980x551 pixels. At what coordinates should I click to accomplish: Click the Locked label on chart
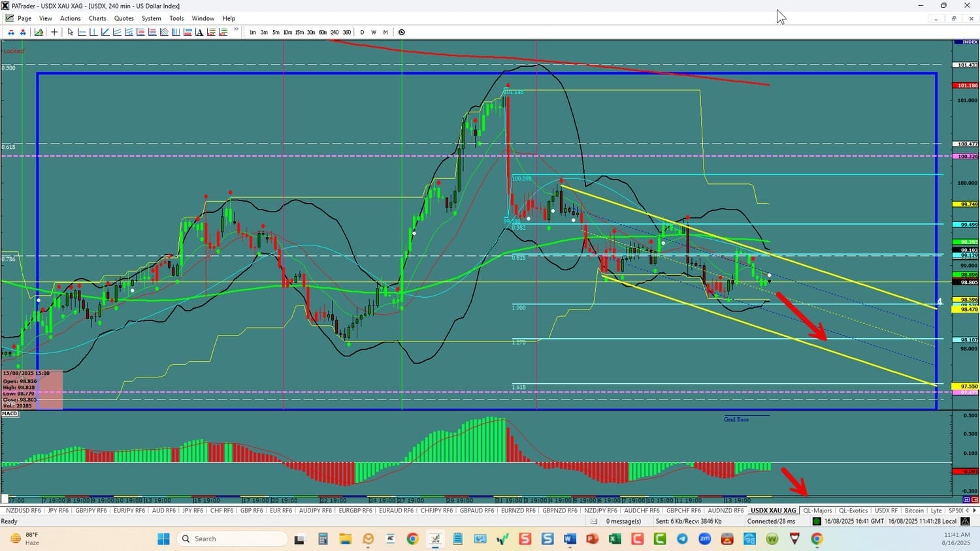pos(13,51)
